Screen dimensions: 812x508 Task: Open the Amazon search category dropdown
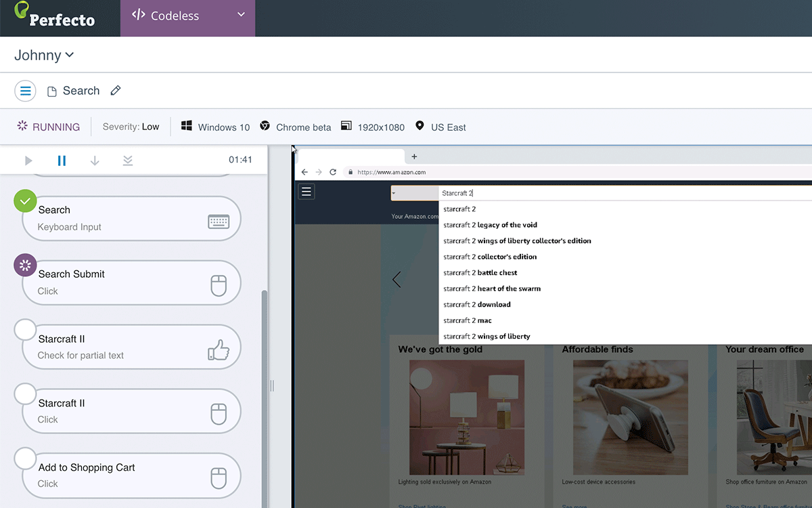pos(415,193)
